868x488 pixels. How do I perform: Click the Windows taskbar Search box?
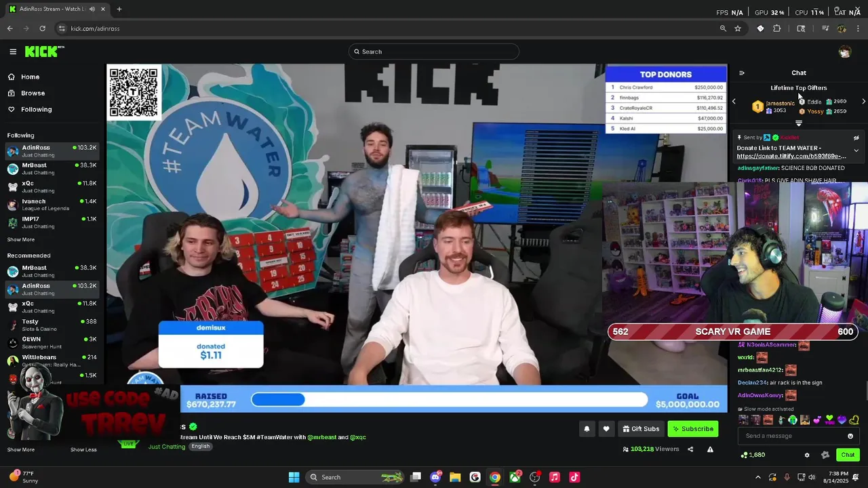tap(355, 477)
